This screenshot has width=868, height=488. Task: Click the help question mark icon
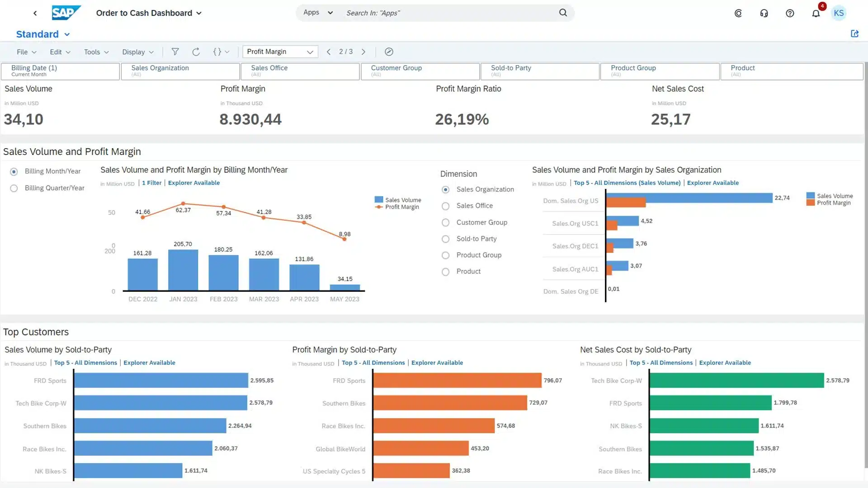coord(790,13)
